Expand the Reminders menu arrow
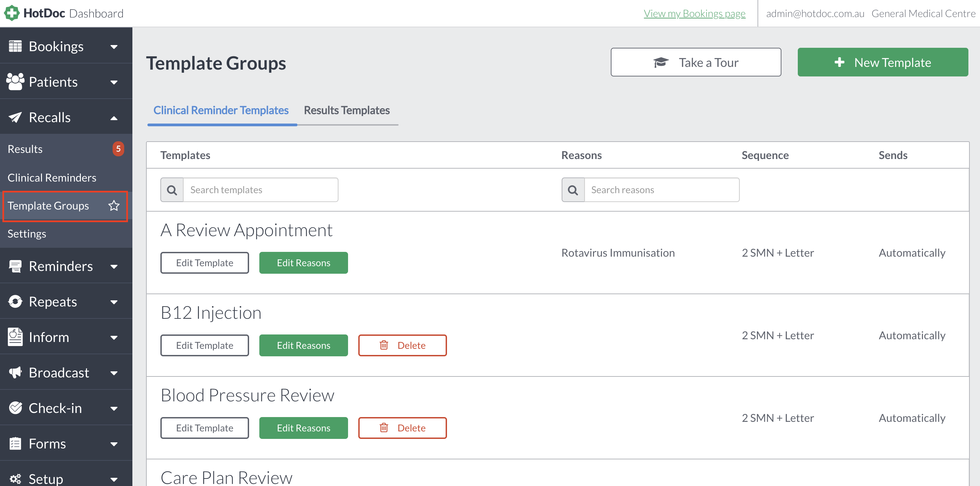Viewport: 980px width, 486px height. pos(114,267)
